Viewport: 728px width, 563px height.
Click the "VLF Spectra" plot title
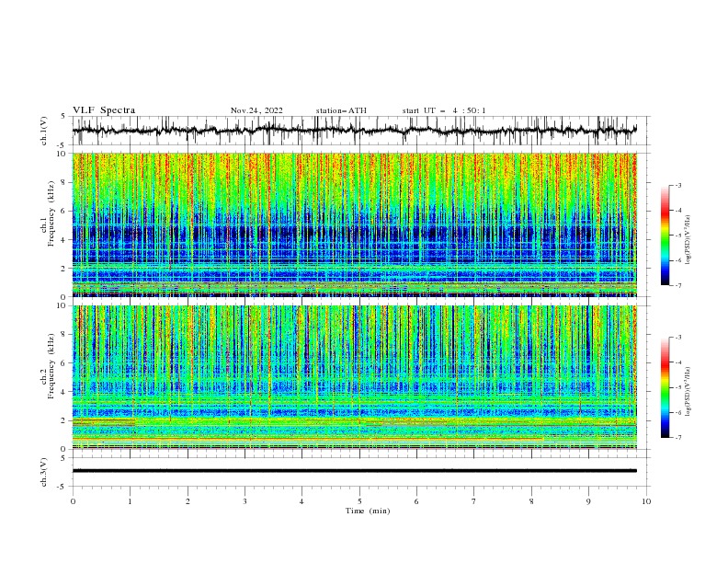tap(104, 110)
